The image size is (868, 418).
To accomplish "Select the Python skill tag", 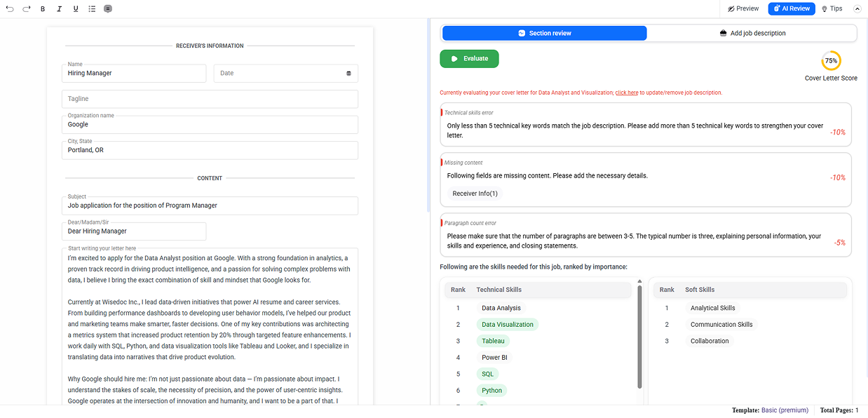I will point(492,391).
